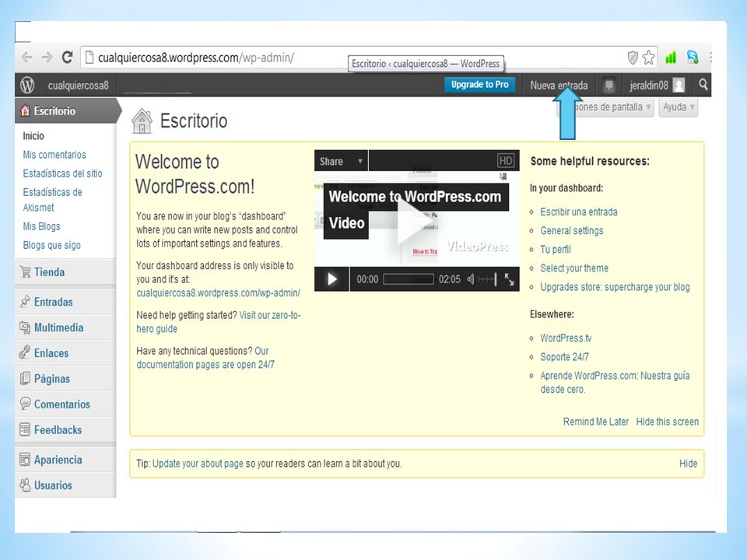The width and height of the screenshot is (747, 560).
Task: Click the large center play overlay
Action: tap(415, 222)
